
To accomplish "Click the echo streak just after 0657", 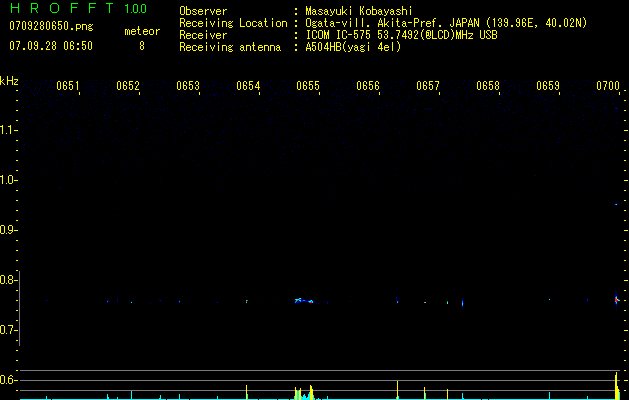I will (462, 303).
